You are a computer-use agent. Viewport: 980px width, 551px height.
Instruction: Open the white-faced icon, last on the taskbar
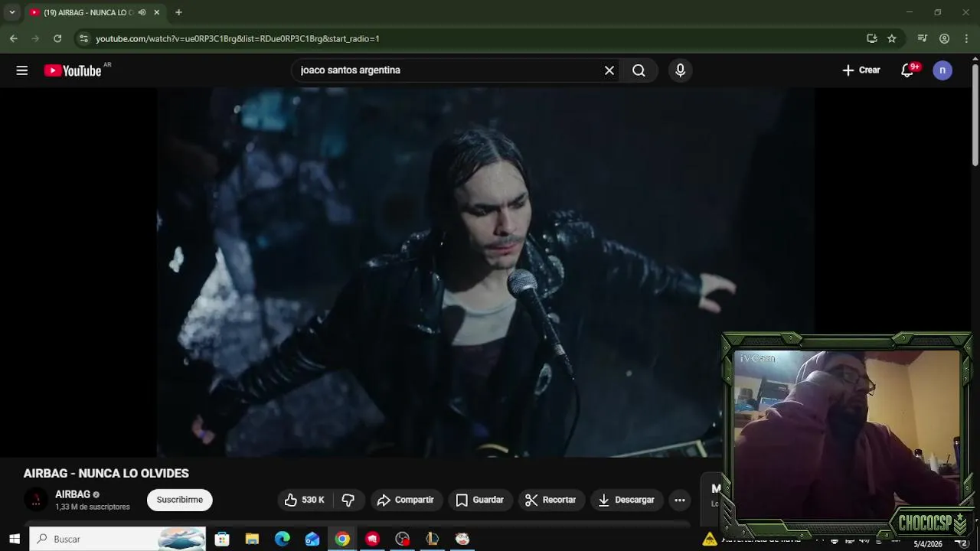[462, 539]
